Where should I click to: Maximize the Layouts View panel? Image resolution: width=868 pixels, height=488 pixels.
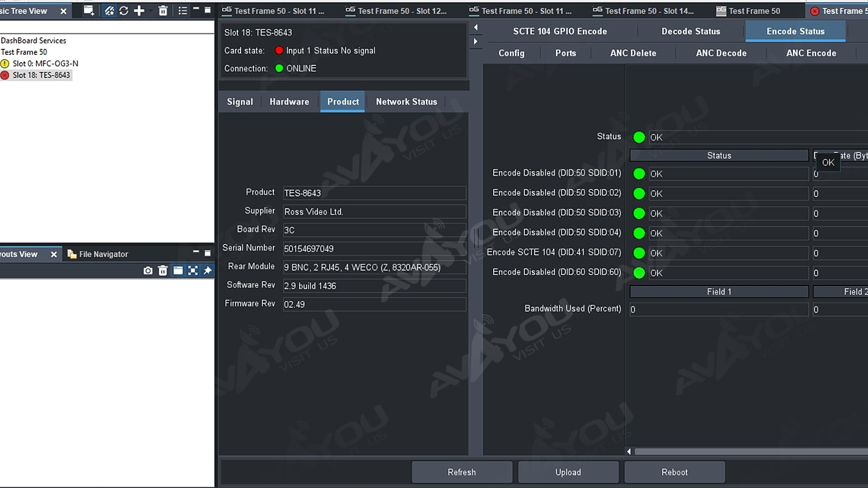click(208, 253)
